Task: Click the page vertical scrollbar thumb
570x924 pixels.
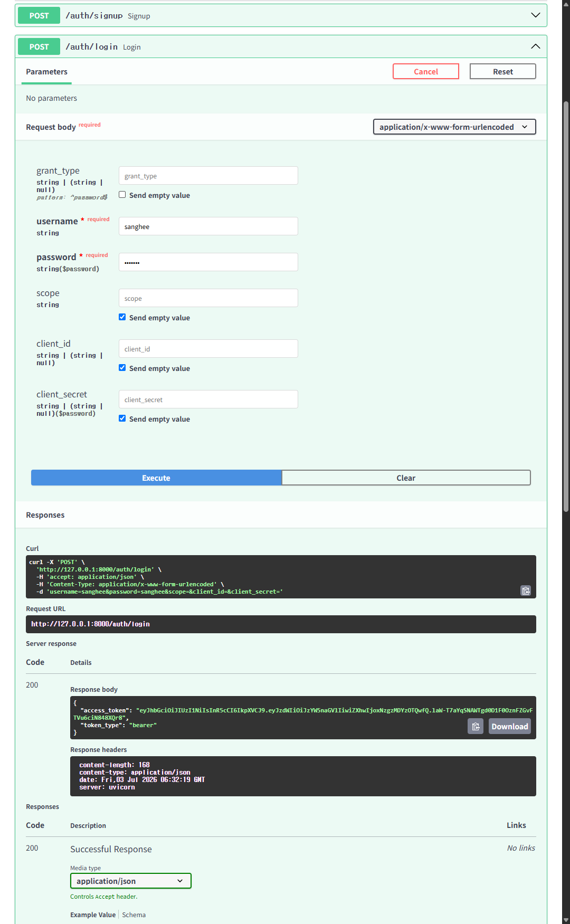Action: click(x=566, y=306)
